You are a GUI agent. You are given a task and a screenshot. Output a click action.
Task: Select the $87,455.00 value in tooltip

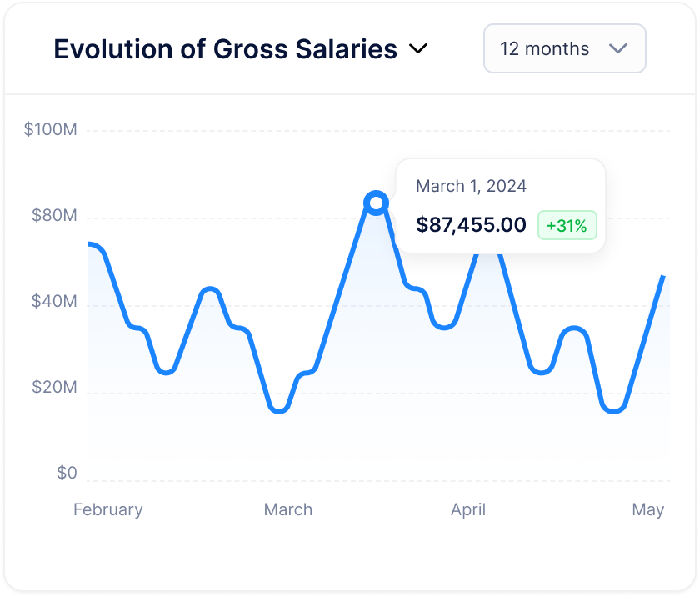(x=470, y=224)
